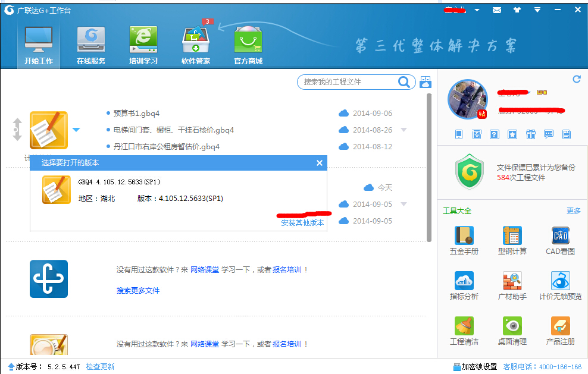Click cloud icon next to 今天

coord(368,187)
